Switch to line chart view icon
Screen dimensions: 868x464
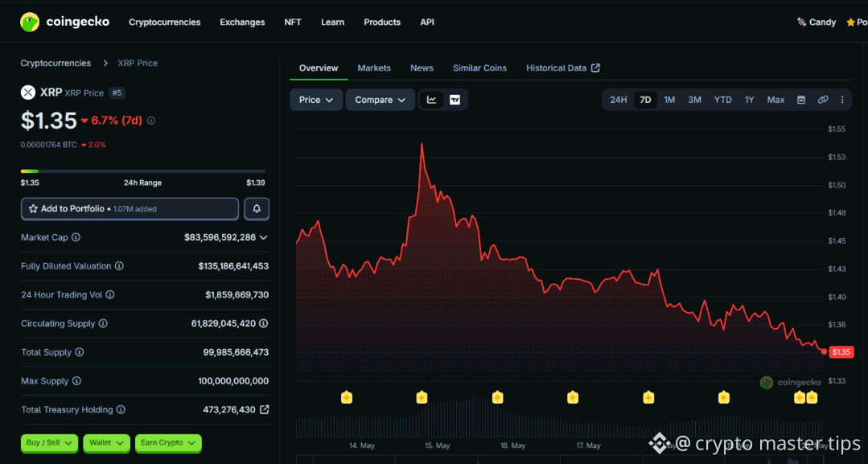pos(431,100)
